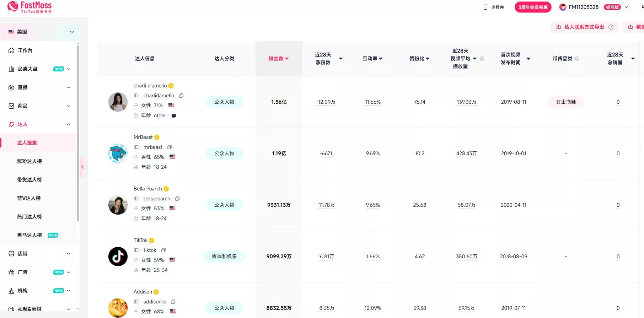The width and height of the screenshot is (644, 318).
Task: Open the 美国 country selector dropdown
Action: (x=39, y=32)
